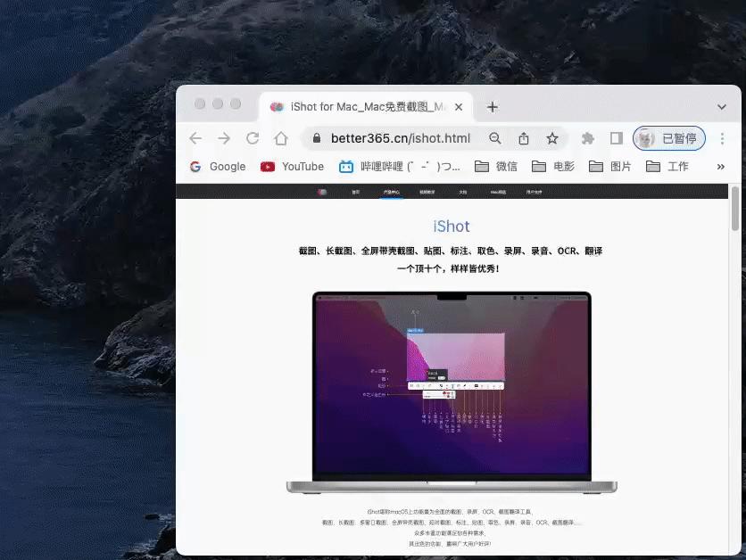The height and width of the screenshot is (560, 746).
Task: Click the iShot site logo in the navbar
Action: tap(324, 191)
